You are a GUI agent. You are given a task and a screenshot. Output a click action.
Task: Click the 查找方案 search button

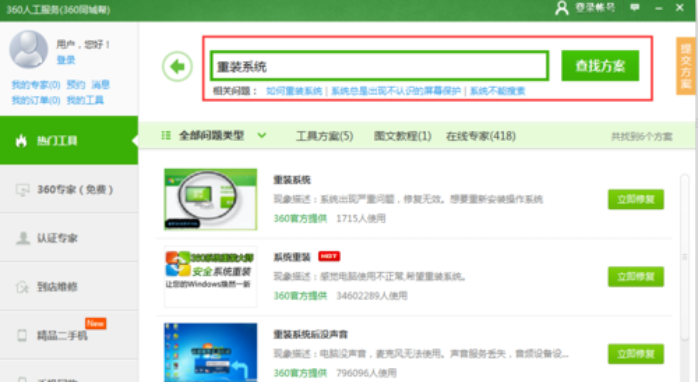[600, 66]
